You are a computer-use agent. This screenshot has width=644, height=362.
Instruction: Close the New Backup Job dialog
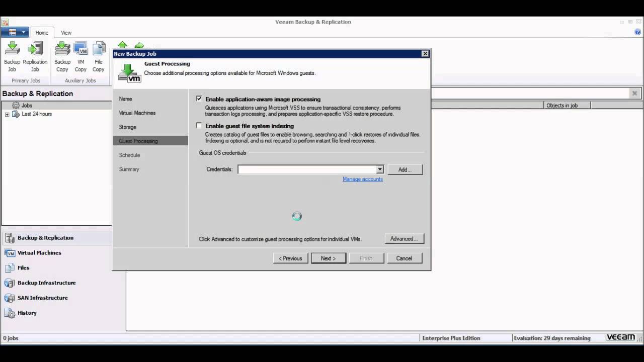coord(425,54)
